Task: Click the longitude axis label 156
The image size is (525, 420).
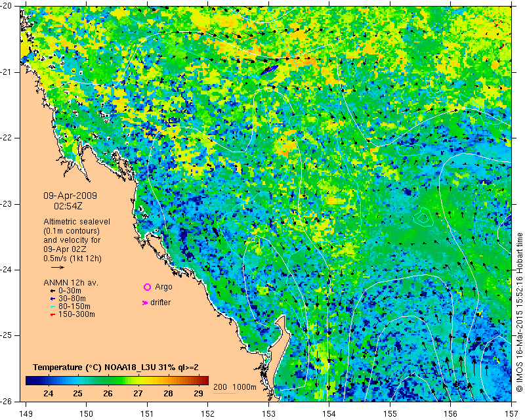Action: pyautogui.click(x=451, y=414)
